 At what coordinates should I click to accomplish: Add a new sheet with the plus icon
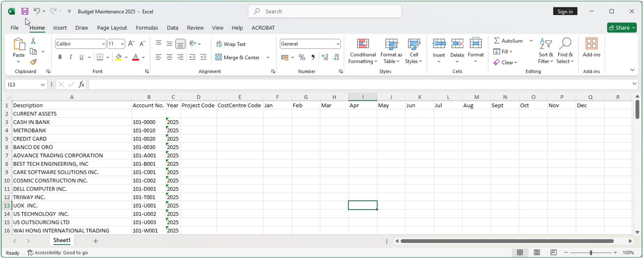[x=96, y=242]
